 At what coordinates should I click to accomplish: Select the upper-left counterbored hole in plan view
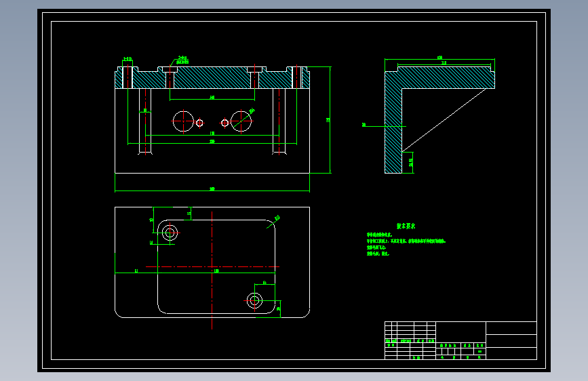pyautogui.click(x=170, y=233)
